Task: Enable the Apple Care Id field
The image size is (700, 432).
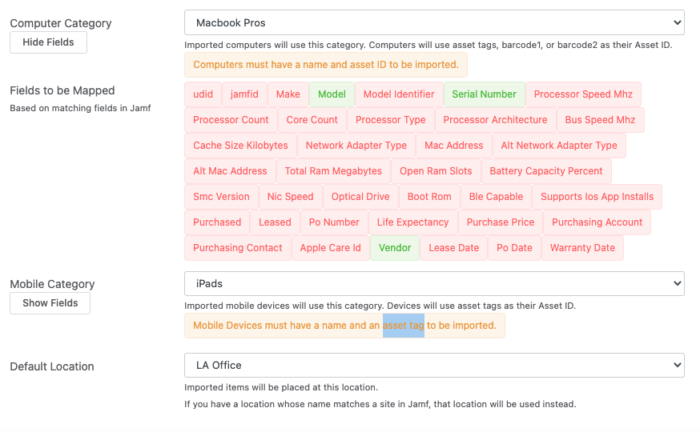Action: point(330,248)
